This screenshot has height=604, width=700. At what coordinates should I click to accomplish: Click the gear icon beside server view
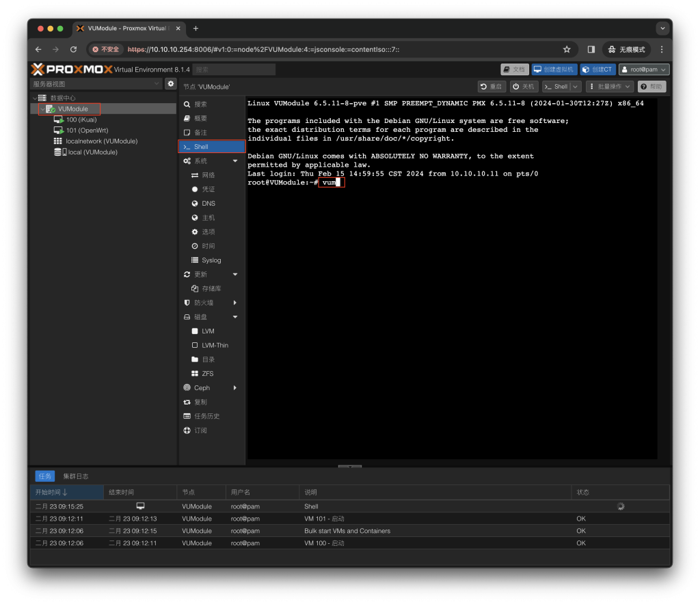pos(170,83)
